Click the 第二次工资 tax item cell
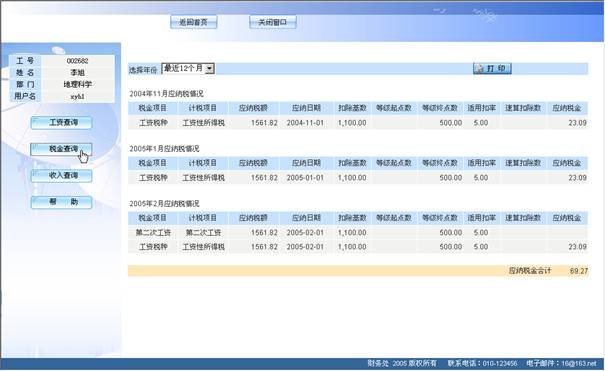The height and width of the screenshot is (371, 605). [153, 233]
